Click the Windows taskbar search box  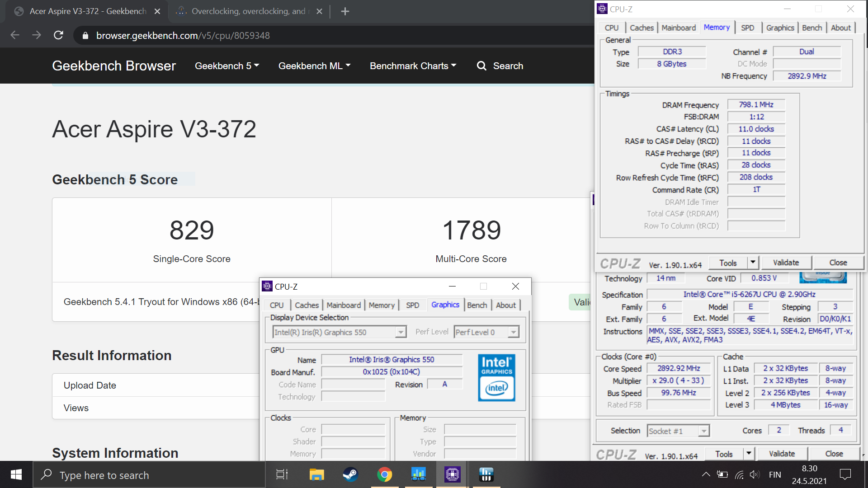point(149,474)
